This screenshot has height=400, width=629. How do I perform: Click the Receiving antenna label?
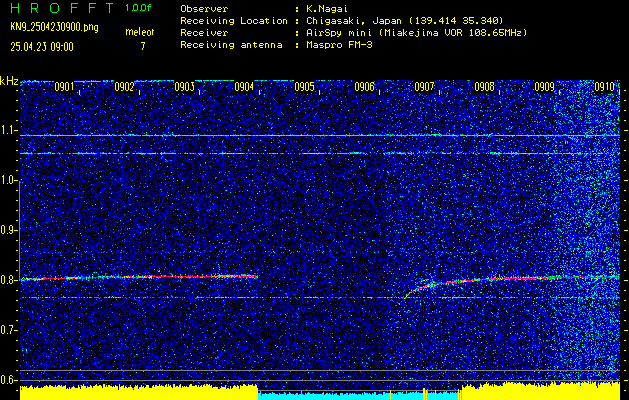click(231, 45)
